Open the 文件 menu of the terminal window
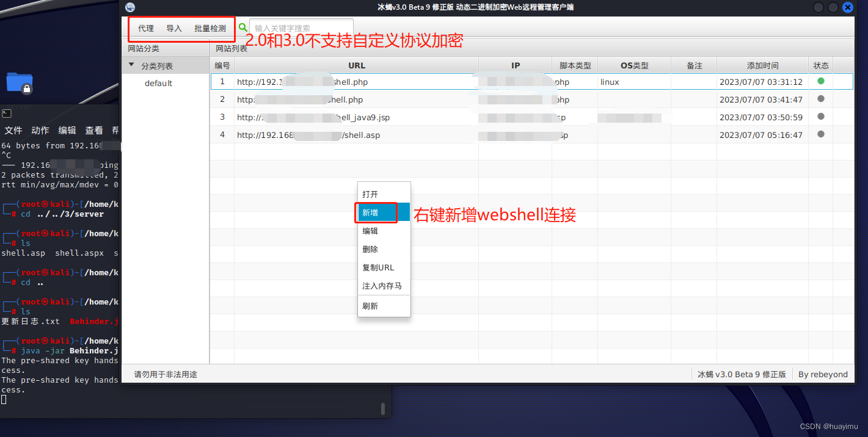868x437 pixels. click(13, 130)
